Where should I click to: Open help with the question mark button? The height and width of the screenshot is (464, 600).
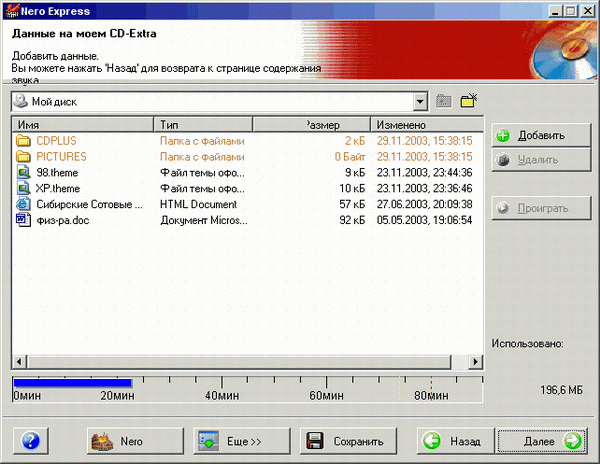coord(31,441)
